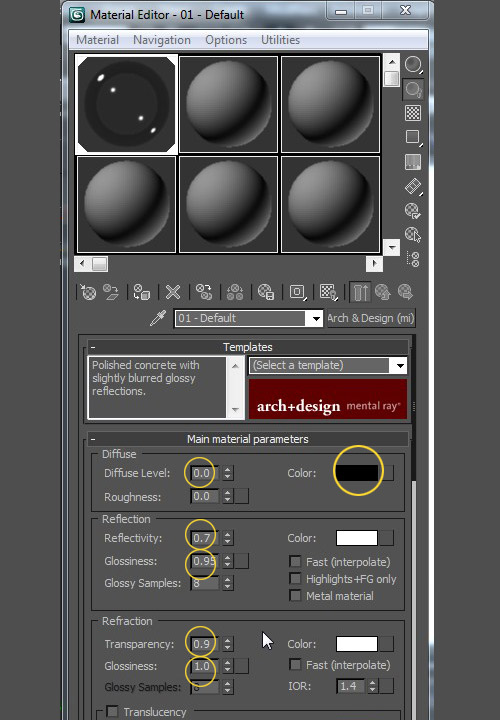This screenshot has height=720, width=500.
Task: Click Material ID Channel icon
Action: (297, 292)
